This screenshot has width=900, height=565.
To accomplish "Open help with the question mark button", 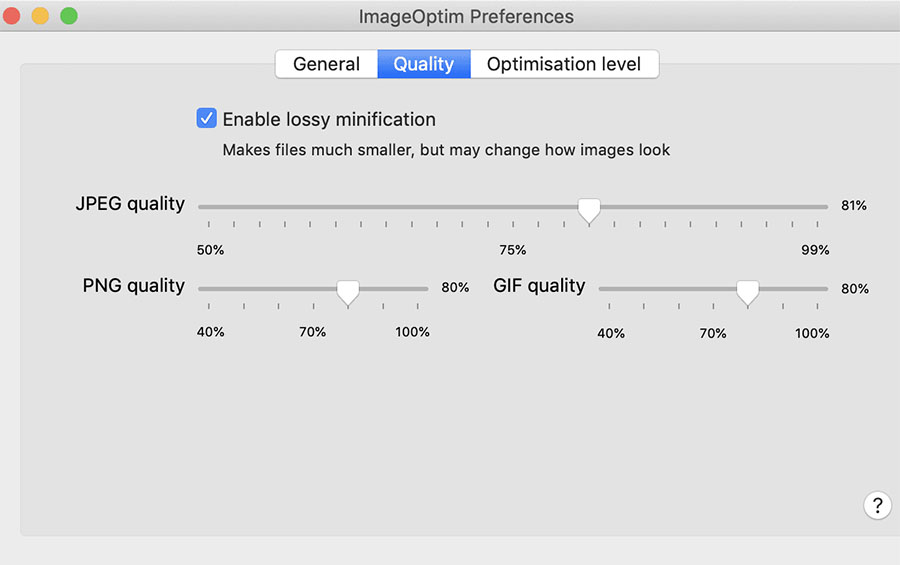I will coord(876,505).
